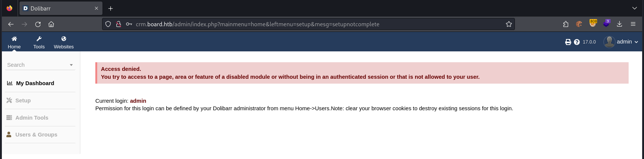
Task: Open the list all tabs chevron
Action: pyautogui.click(x=635, y=8)
